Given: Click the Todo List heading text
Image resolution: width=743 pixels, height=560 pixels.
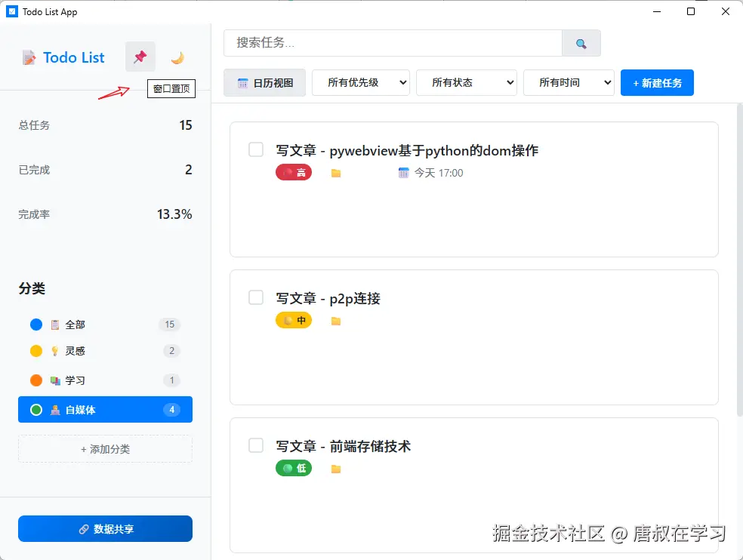Looking at the screenshot, I should pos(73,57).
